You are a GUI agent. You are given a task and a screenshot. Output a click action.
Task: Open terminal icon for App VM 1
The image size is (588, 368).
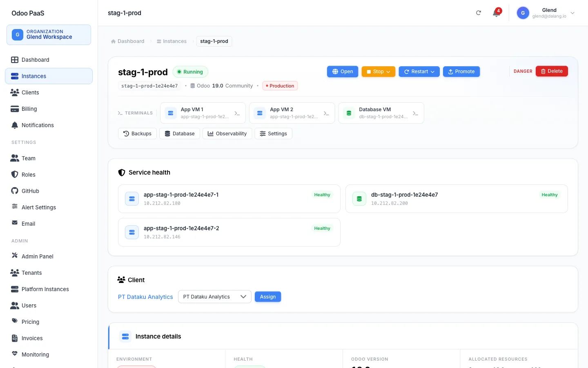(x=237, y=113)
